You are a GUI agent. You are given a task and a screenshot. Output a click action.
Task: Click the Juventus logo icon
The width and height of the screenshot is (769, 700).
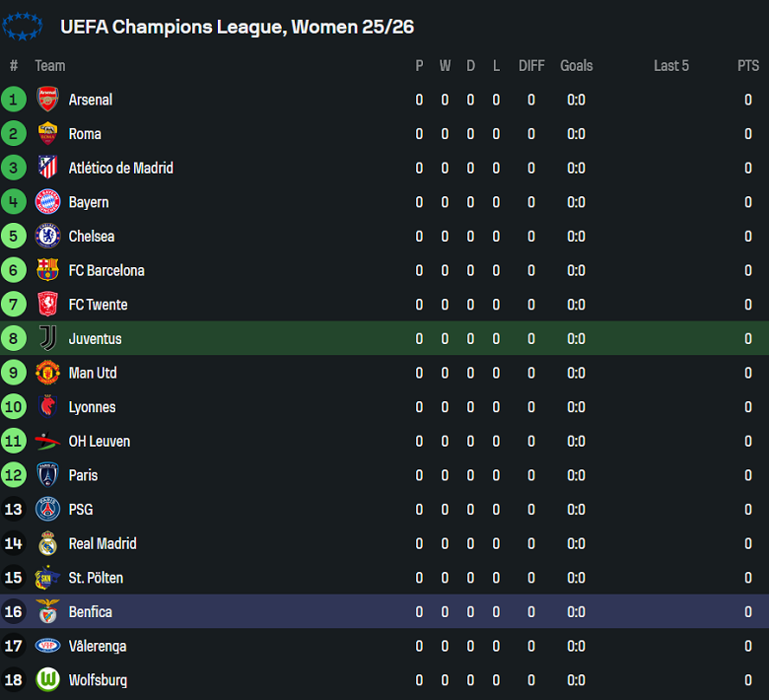click(47, 338)
